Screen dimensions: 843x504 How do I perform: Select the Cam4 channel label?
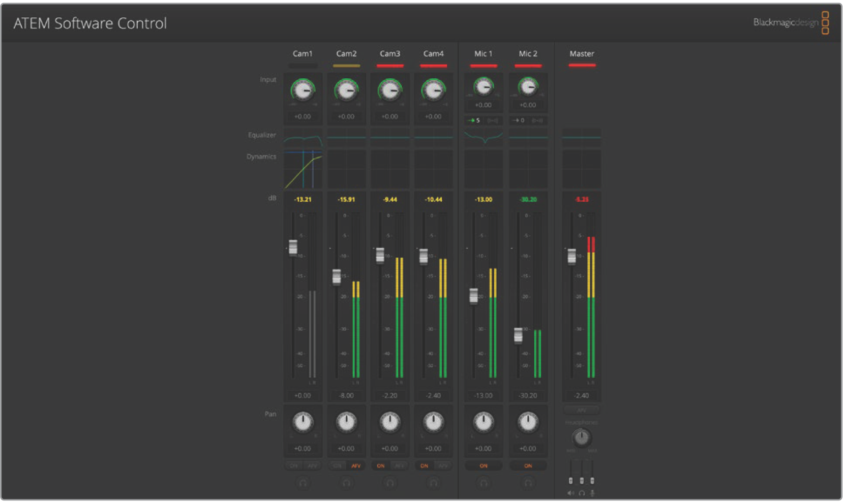click(x=433, y=54)
